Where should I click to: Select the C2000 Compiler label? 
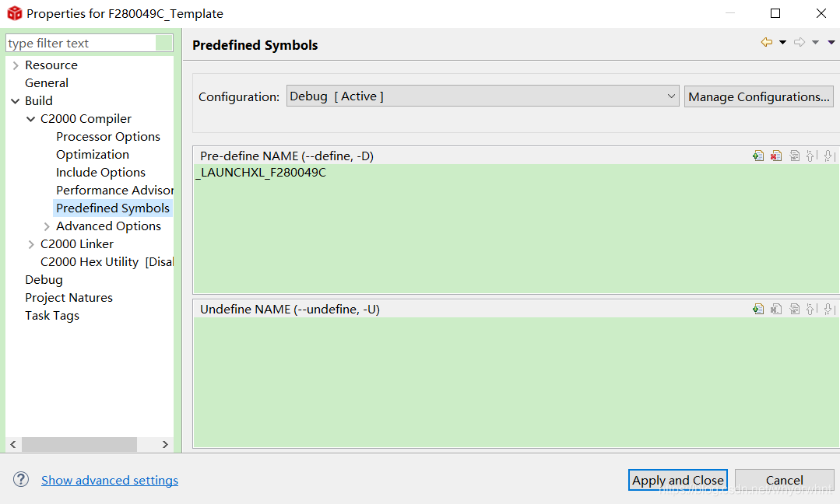86,119
